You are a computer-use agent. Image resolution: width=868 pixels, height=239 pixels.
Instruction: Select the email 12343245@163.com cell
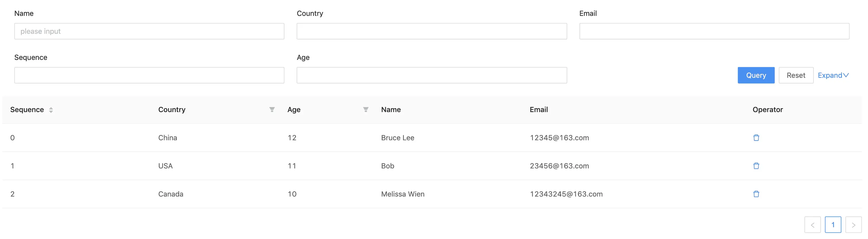[x=566, y=194]
